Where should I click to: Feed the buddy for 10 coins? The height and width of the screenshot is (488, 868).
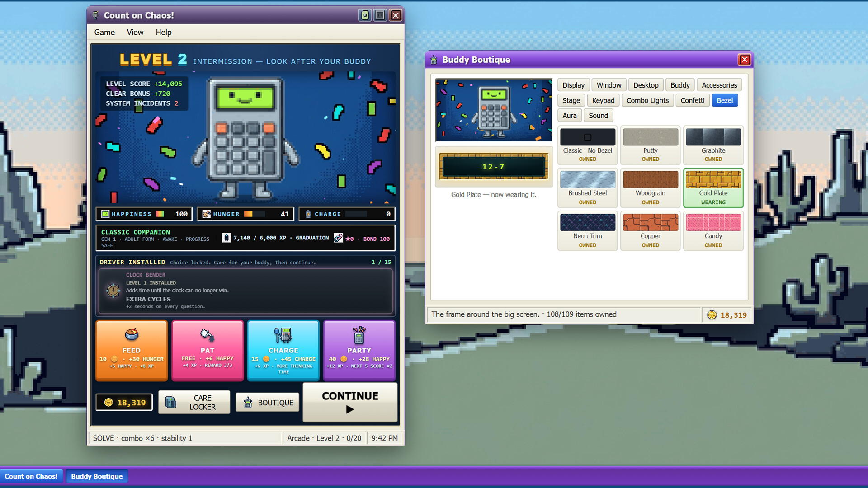click(132, 351)
